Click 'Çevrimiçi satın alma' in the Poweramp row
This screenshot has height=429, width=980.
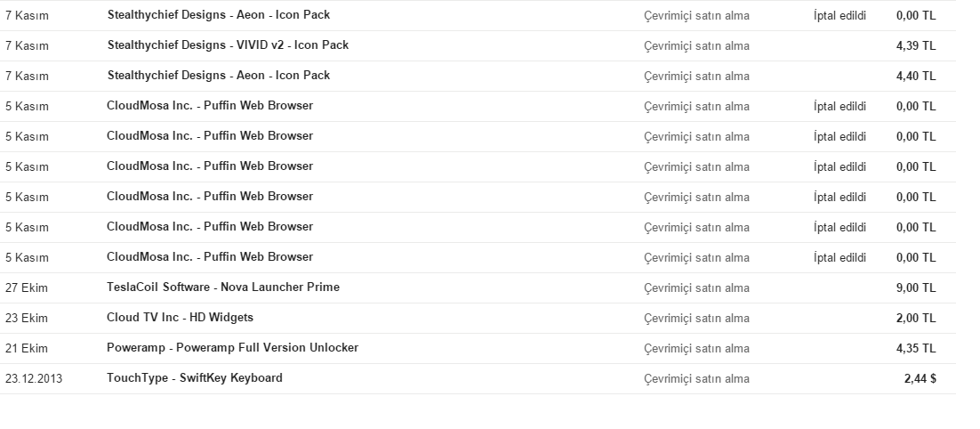[x=696, y=348]
